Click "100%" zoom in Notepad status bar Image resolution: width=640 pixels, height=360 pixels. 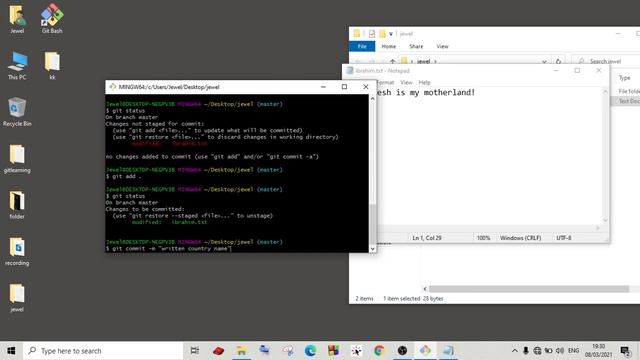[483, 238]
